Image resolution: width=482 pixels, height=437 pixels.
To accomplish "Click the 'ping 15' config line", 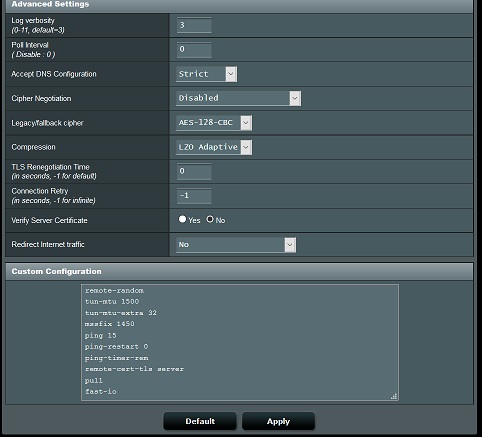I will pyautogui.click(x=100, y=335).
